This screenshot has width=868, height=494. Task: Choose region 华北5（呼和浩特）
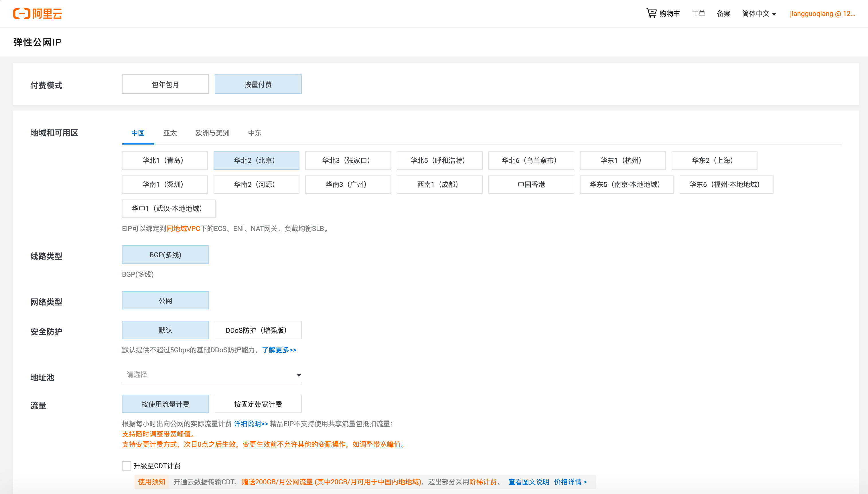pyautogui.click(x=439, y=161)
